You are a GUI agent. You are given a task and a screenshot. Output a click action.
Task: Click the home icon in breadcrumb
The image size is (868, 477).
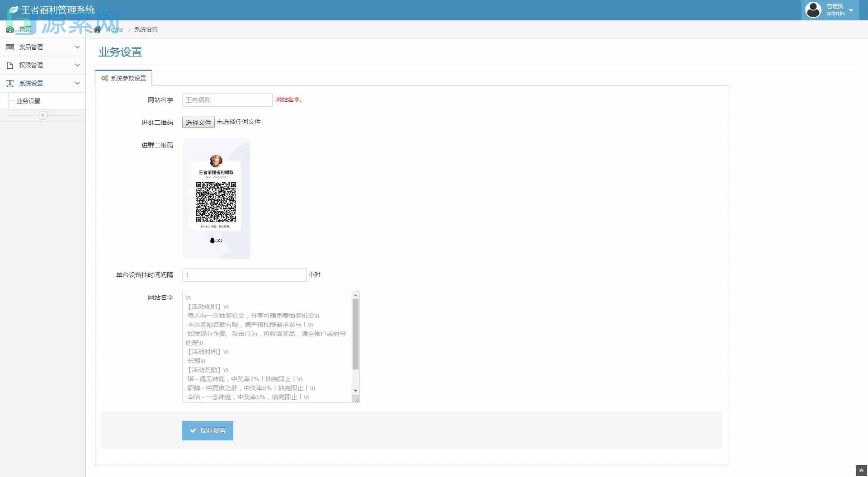coord(97,29)
